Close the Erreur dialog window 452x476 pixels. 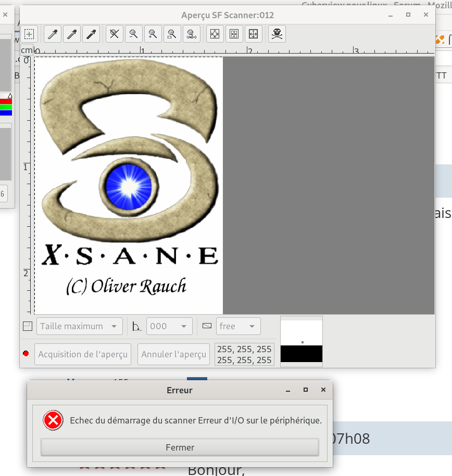pyautogui.click(x=323, y=390)
